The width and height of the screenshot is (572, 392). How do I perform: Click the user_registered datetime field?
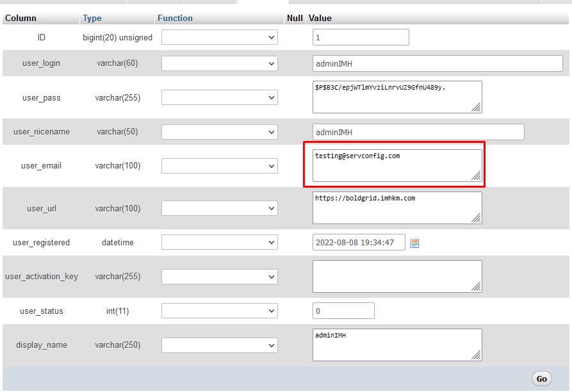click(x=359, y=242)
